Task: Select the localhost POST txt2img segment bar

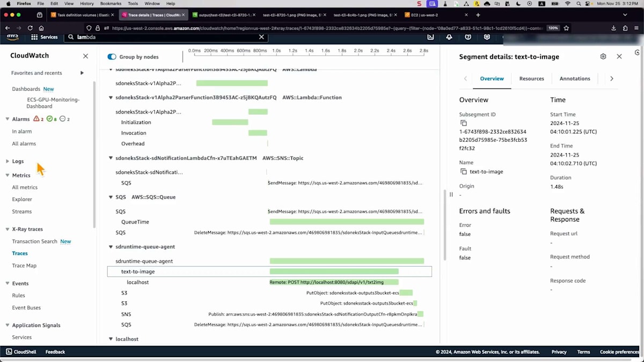Action: [334, 282]
